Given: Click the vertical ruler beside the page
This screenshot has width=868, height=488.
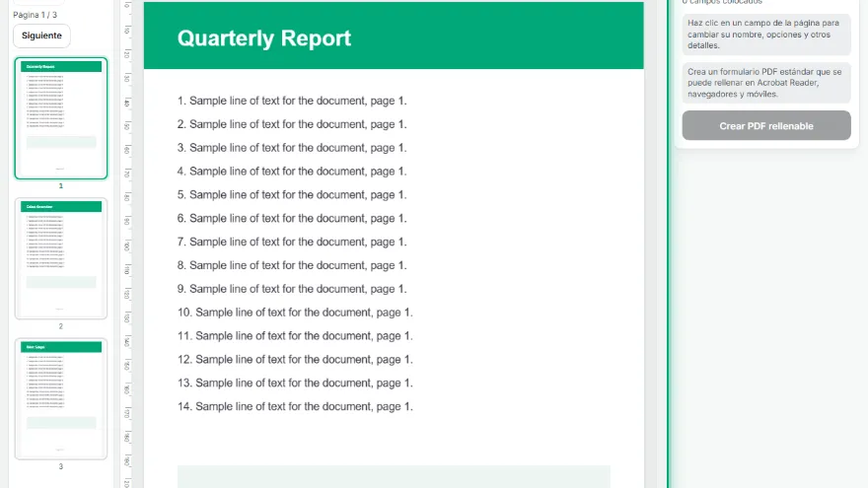Looking at the screenshot, I should point(127,244).
